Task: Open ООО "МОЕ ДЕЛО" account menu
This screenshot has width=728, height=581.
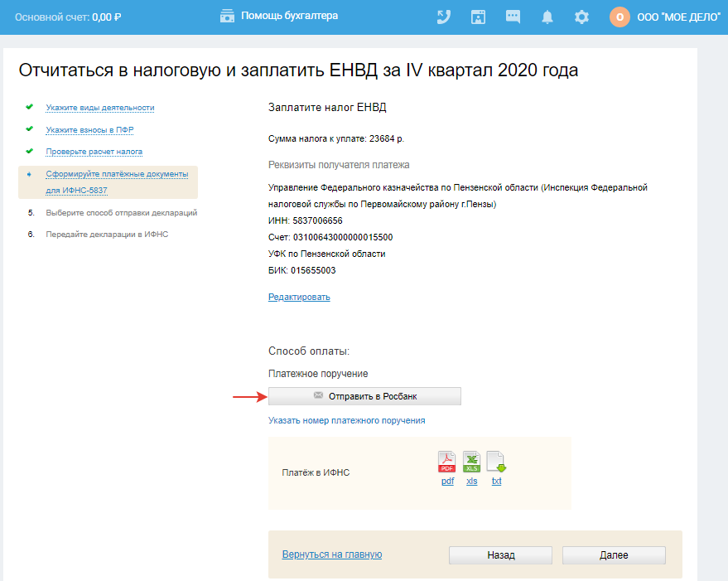Action: click(x=678, y=17)
